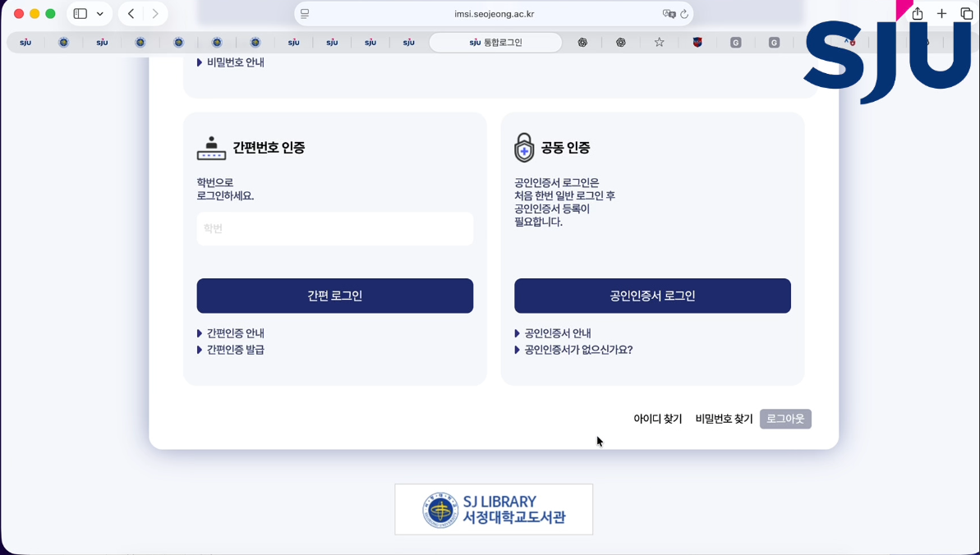Expand the 간편인증 발급 item
Viewport: 980px width, 555px height.
(x=235, y=350)
